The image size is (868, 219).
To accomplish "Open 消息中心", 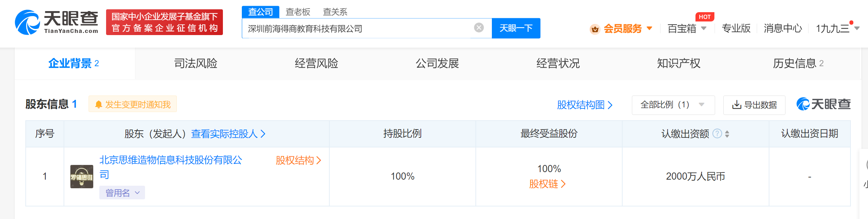I will point(783,29).
